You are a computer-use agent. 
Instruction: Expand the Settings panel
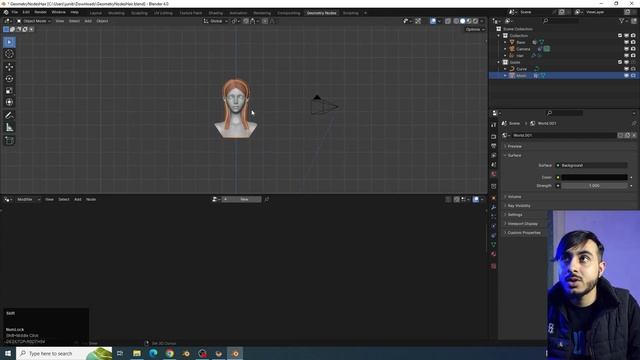[514, 215]
